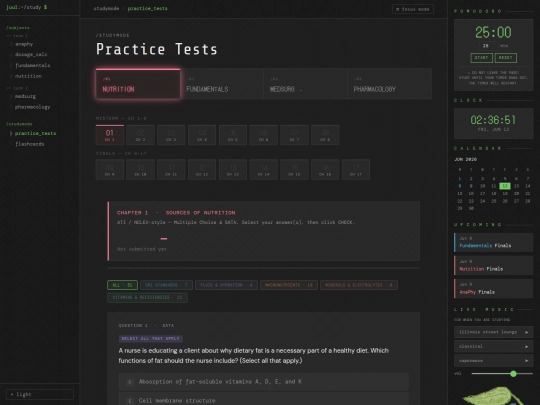Click the 'Practice Tests' page heading
The image size is (540, 405).
pyautogui.click(x=157, y=49)
